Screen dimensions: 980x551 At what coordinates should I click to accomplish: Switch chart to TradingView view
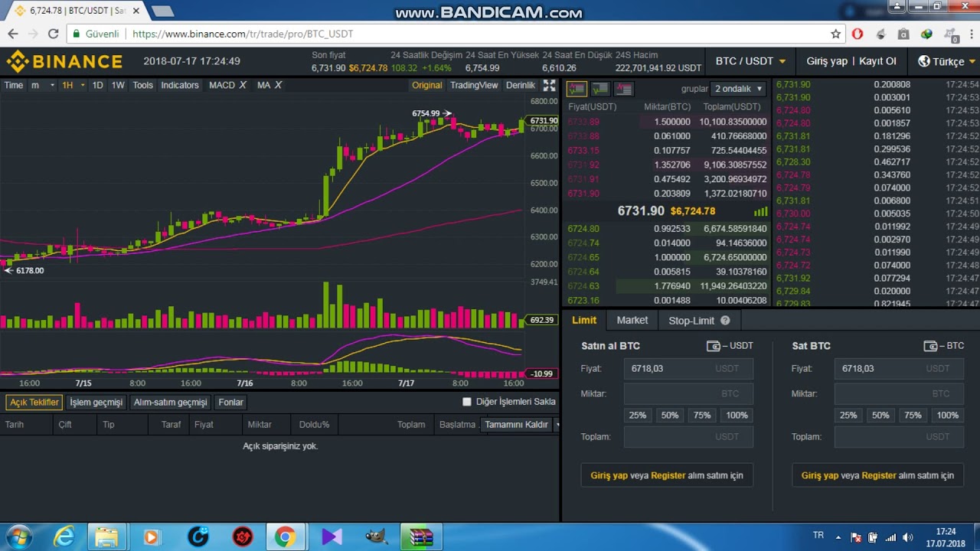click(474, 85)
